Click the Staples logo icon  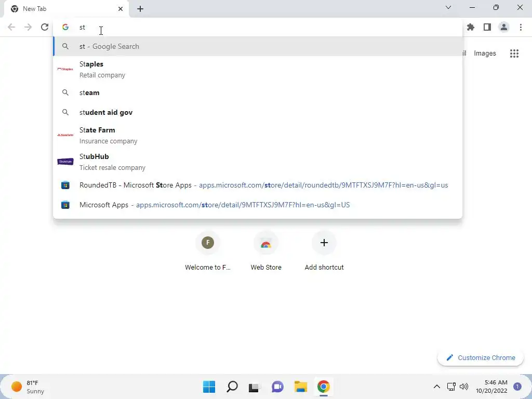click(65, 69)
